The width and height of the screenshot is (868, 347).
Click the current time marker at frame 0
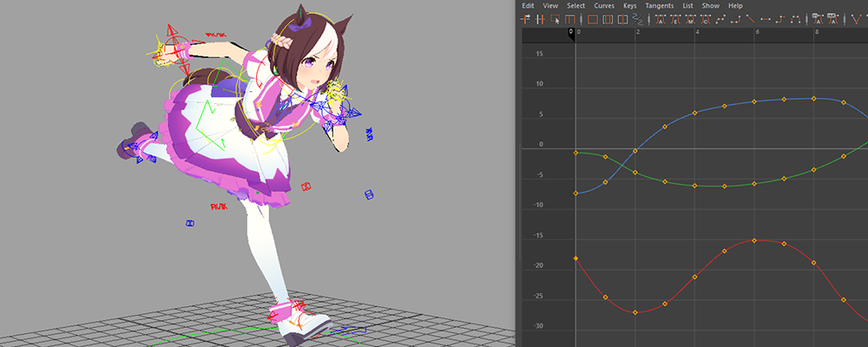571,33
